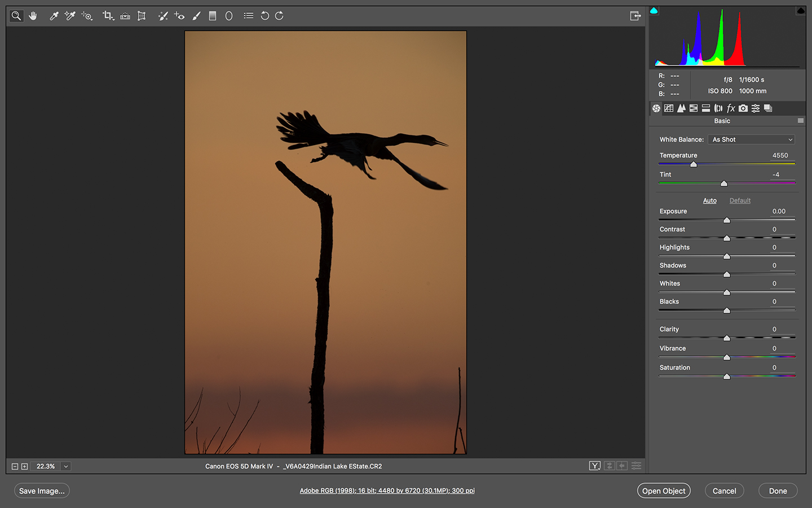
Task: Select the Red Eye Removal tool
Action: [x=179, y=16]
